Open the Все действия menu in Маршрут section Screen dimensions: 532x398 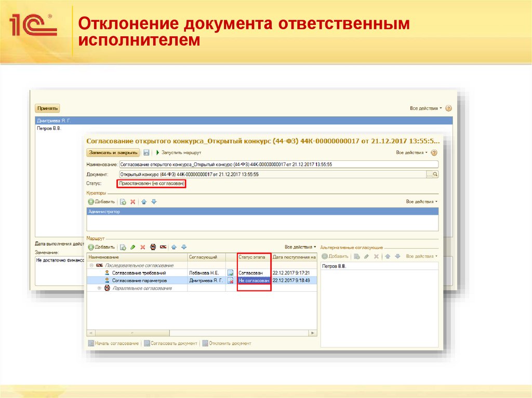(x=300, y=246)
